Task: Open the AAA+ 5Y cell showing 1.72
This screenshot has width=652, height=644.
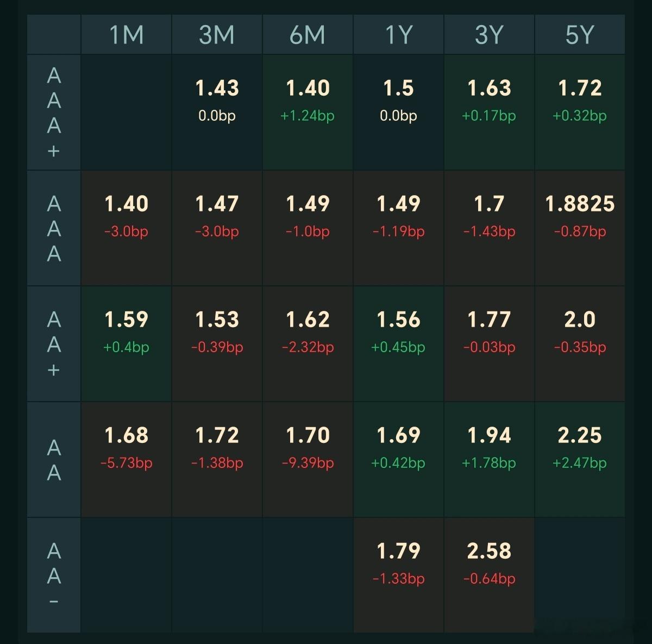Action: coord(580,112)
